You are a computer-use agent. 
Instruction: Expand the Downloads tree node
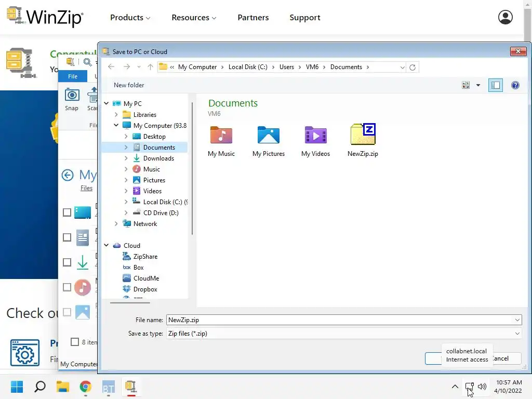(126, 158)
